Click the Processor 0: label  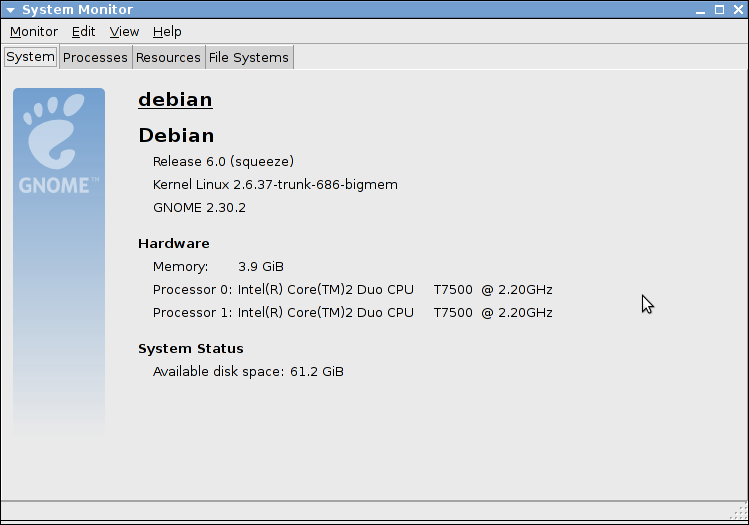click(x=193, y=289)
